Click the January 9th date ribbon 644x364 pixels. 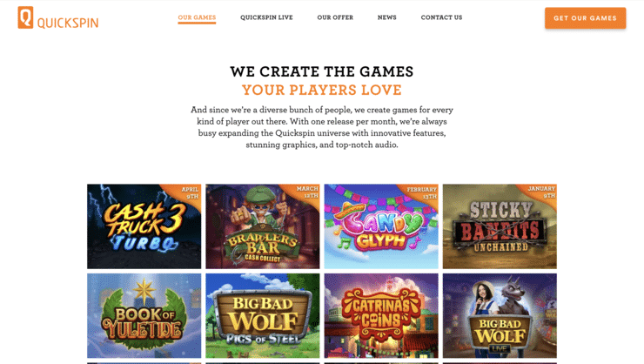click(x=543, y=192)
